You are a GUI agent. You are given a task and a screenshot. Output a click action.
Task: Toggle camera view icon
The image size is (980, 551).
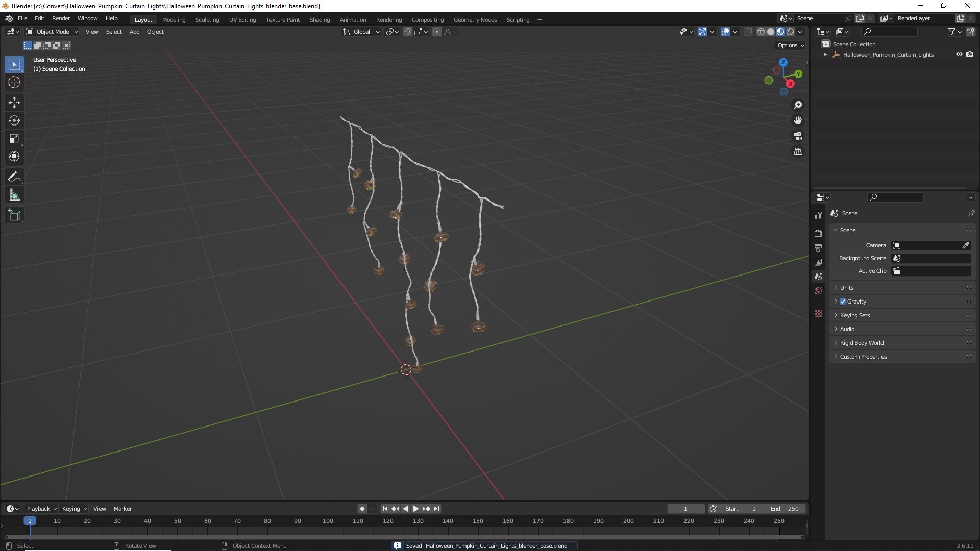click(x=798, y=136)
